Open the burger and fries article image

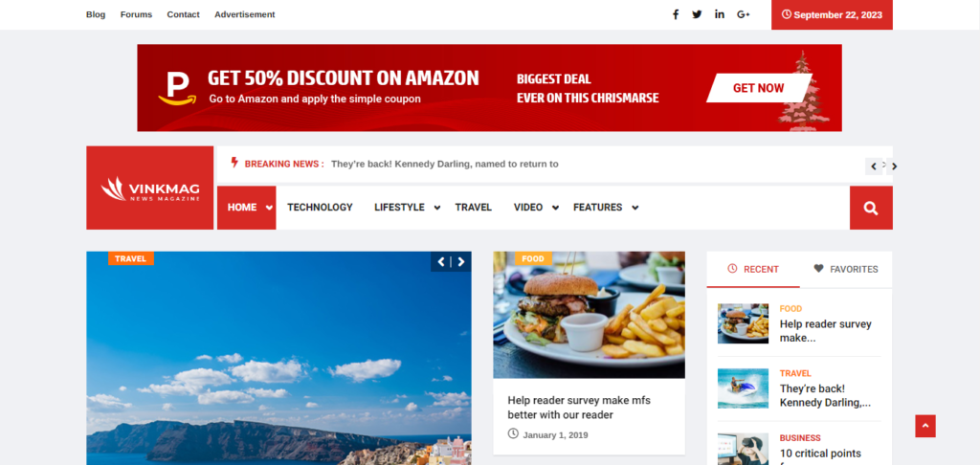click(589, 315)
